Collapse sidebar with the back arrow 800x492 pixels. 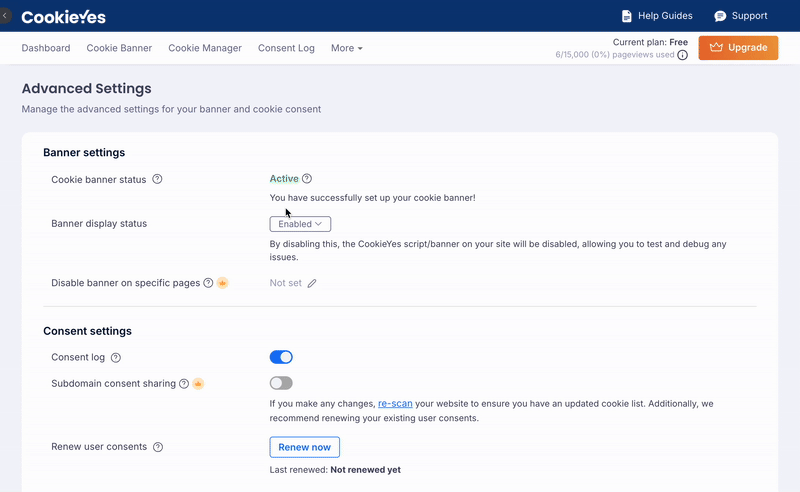pos(5,16)
